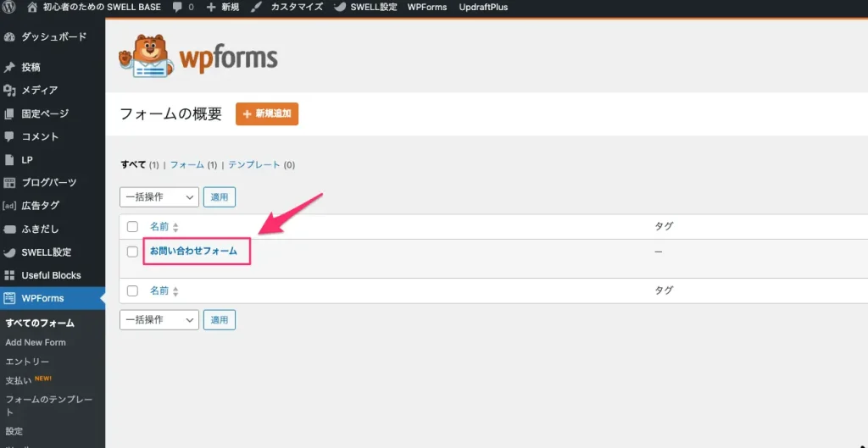The image size is (868, 448).
Task: Click the sidebar SWELL設定 wave icon
Action: tap(8, 252)
